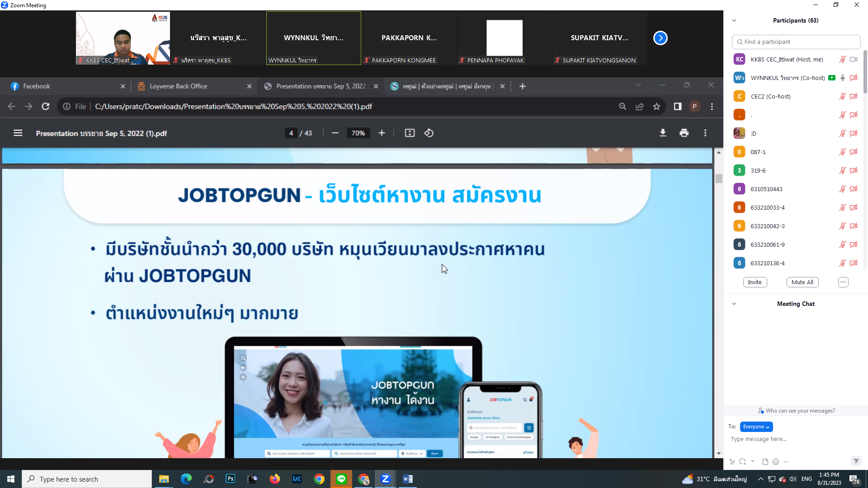Screen dimensions: 868x488
Task: Open the Chrome side panel icon
Action: coord(678,106)
